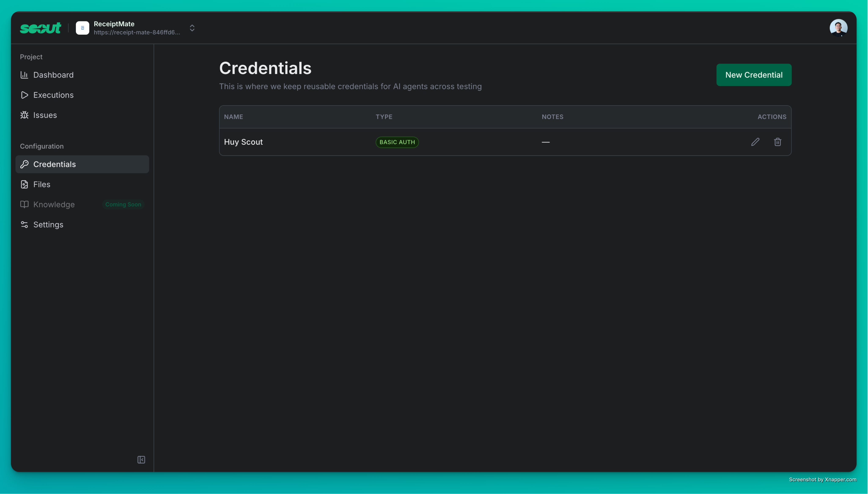
Task: Click the Coming Soon badge
Action: point(123,204)
